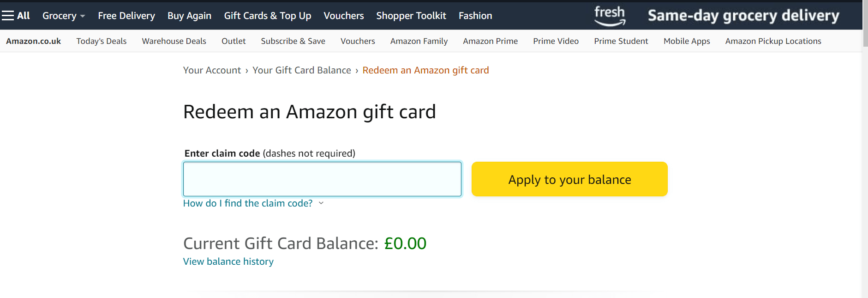Viewport: 868px width, 298px height.
Task: Open Your Gift Card Balance breadcrumb
Action: (x=301, y=70)
